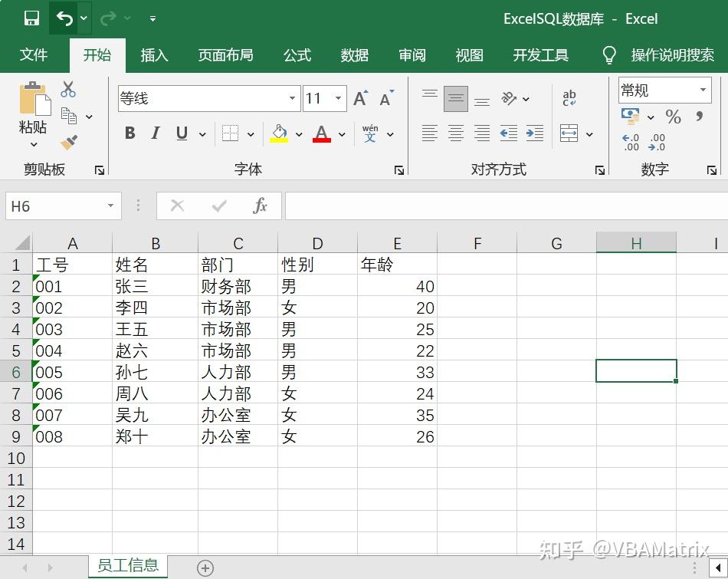Activate the Format Painter brush

(x=69, y=142)
